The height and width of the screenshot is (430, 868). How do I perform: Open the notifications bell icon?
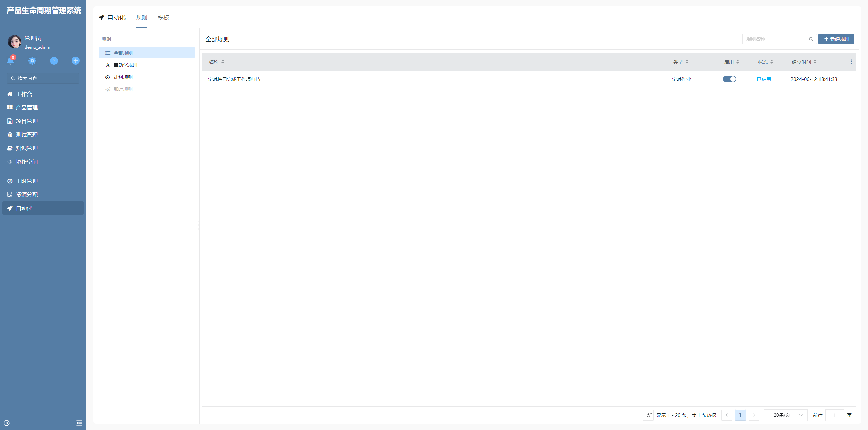point(11,61)
